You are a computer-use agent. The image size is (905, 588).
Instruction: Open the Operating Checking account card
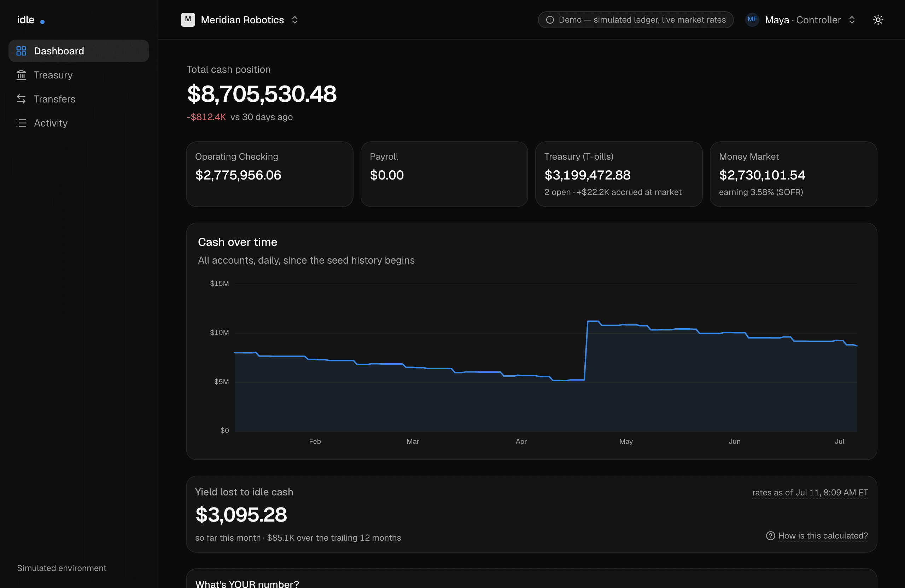click(x=270, y=174)
